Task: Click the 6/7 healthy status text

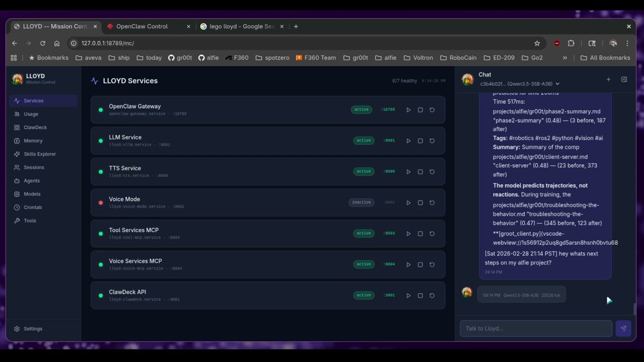Action: click(x=405, y=81)
